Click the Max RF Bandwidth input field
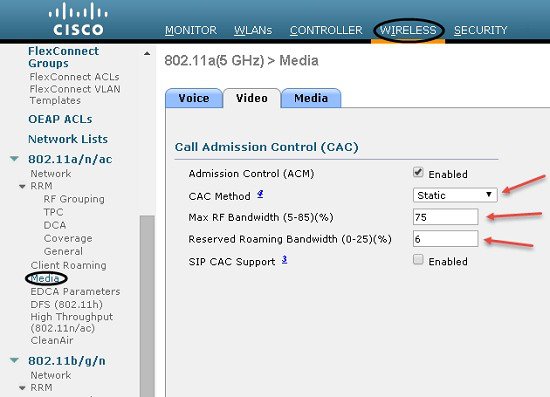550x397 pixels. pyautogui.click(x=445, y=217)
